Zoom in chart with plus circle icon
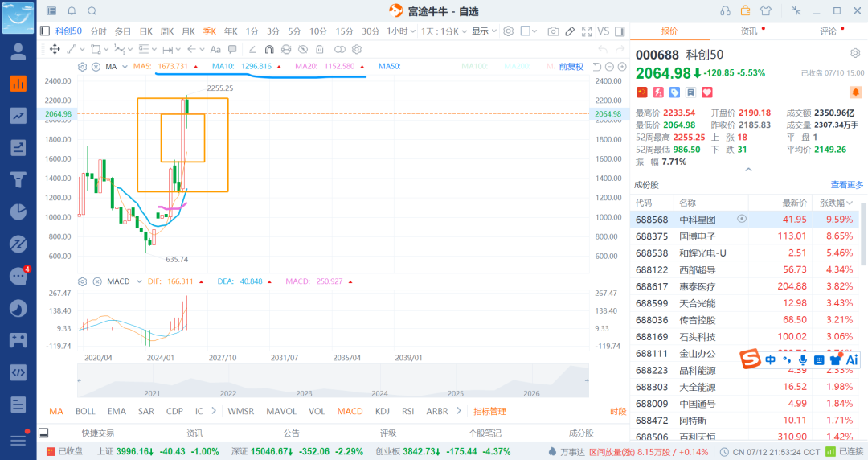The height and width of the screenshot is (460, 868). (x=622, y=67)
